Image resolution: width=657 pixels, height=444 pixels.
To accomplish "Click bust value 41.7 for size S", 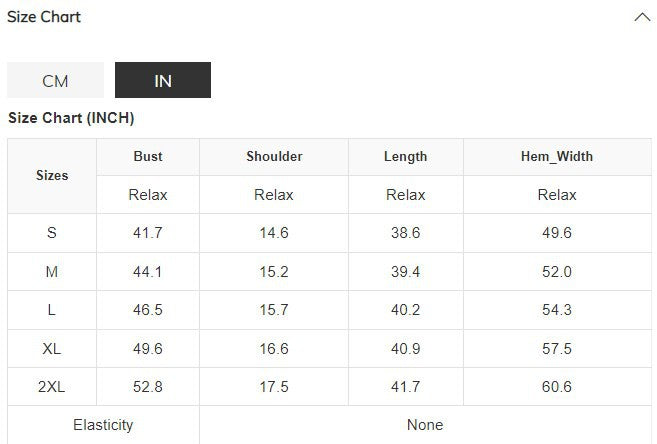I will pyautogui.click(x=148, y=233).
